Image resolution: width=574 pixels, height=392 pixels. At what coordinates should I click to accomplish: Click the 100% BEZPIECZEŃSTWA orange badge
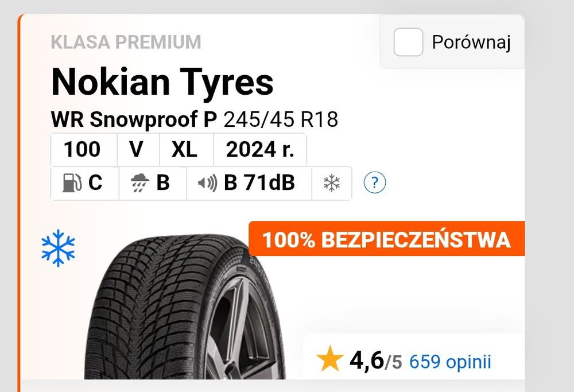pyautogui.click(x=386, y=239)
